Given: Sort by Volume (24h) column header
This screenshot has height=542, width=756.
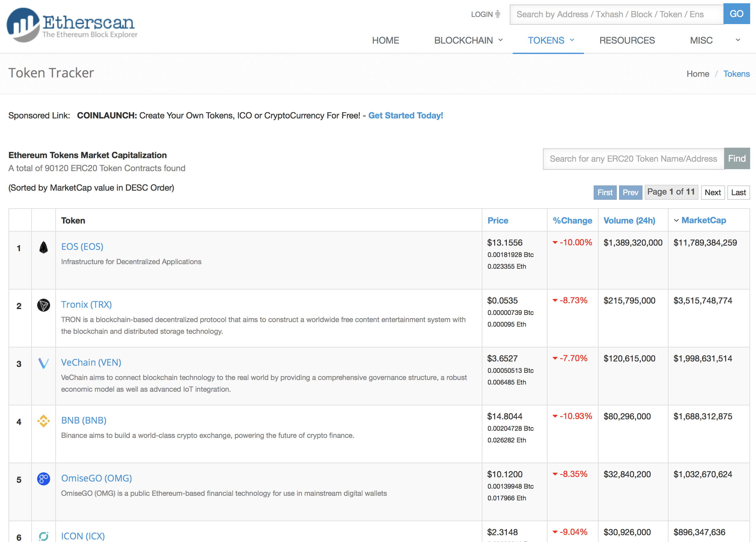Looking at the screenshot, I should click(629, 220).
